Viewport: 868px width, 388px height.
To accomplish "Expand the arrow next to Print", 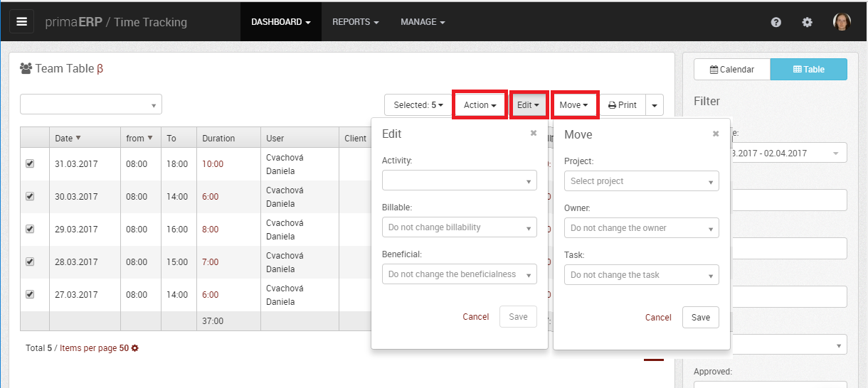I will pyautogui.click(x=655, y=104).
